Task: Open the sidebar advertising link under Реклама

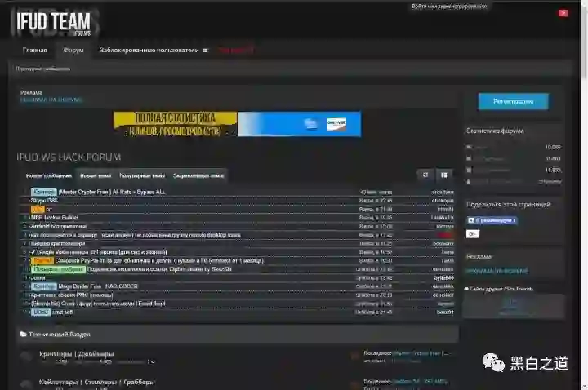Action: pyautogui.click(x=497, y=271)
